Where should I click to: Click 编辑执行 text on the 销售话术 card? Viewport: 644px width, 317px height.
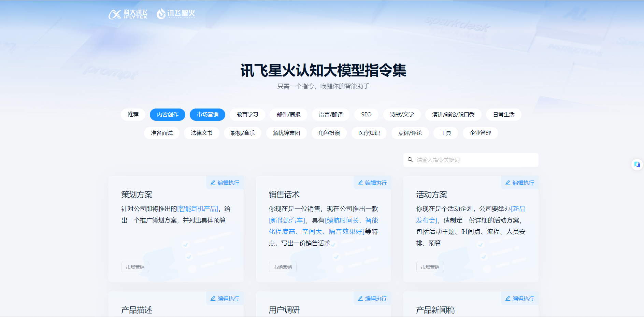pos(376,183)
